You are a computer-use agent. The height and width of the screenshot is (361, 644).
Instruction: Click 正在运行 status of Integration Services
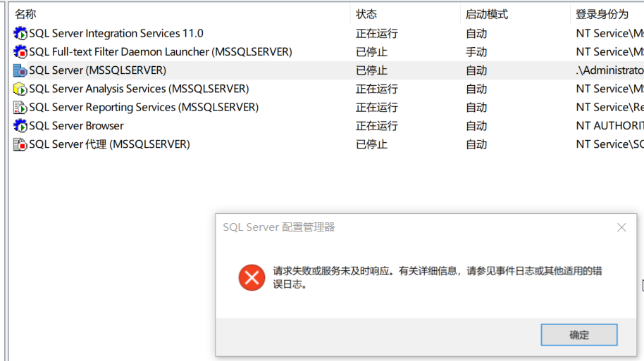377,34
